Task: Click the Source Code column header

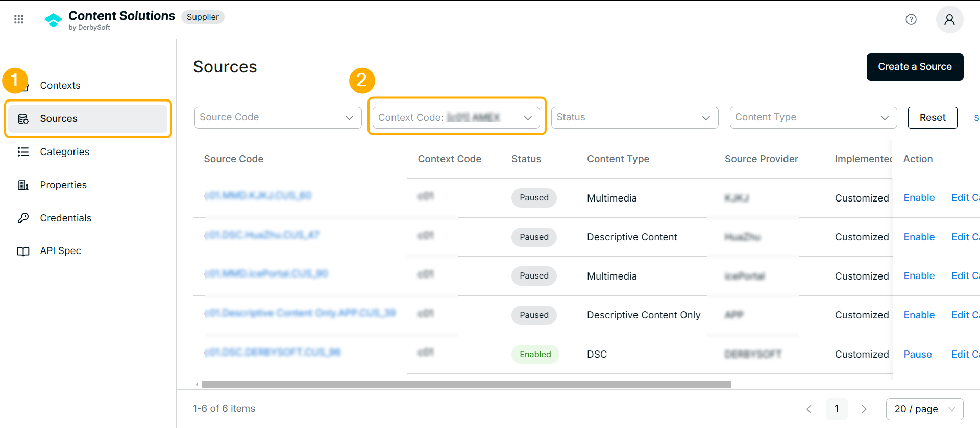Action: 234,159
